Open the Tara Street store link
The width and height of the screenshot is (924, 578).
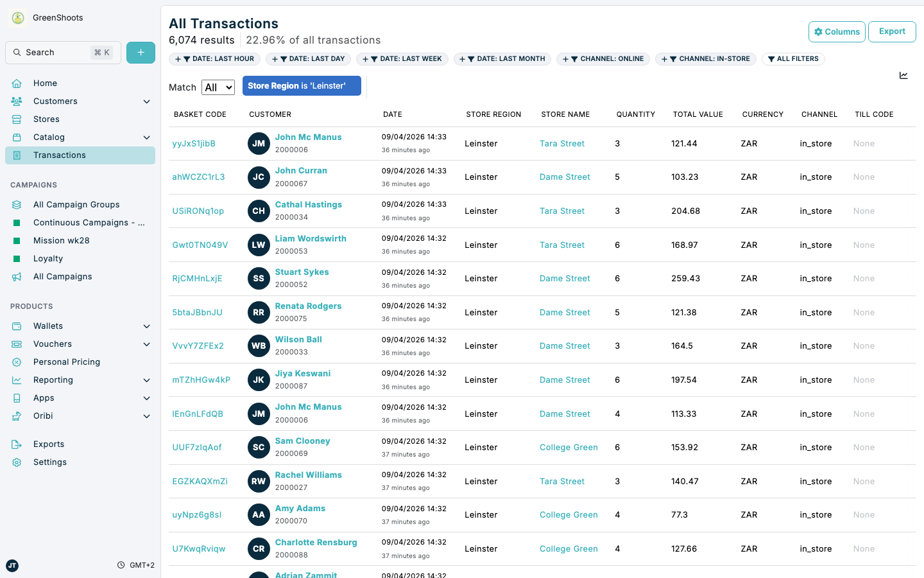[562, 143]
